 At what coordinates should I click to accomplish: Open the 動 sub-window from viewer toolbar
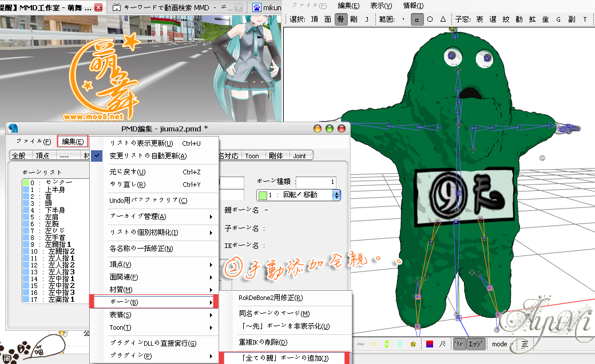pos(519,19)
